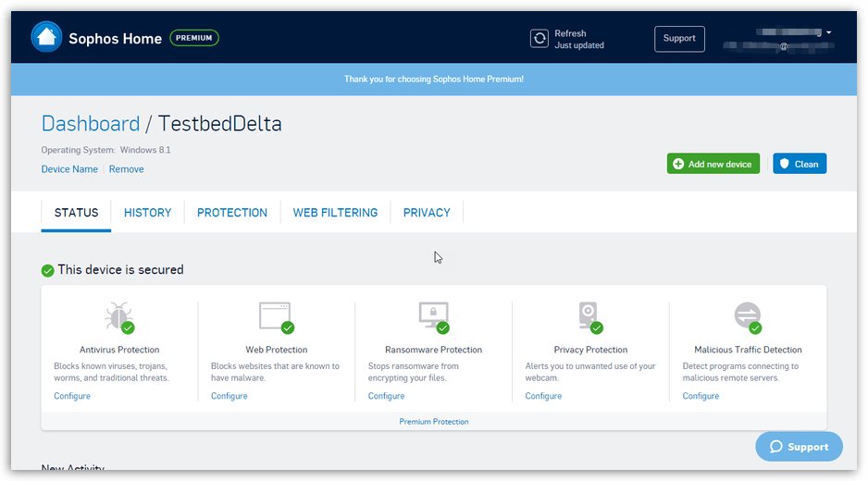Click the Malicious Traffic Detection arrows icon

tap(748, 317)
